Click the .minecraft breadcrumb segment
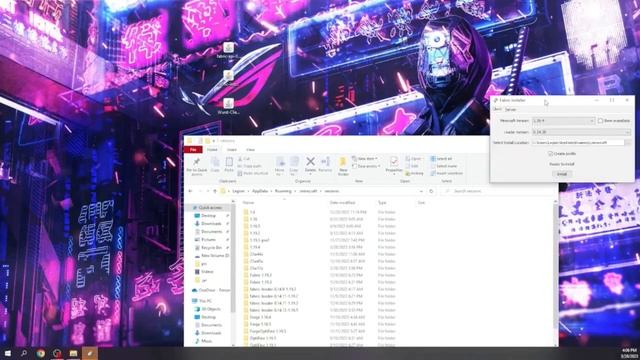Viewport: 640px width, 360px height. coord(309,191)
